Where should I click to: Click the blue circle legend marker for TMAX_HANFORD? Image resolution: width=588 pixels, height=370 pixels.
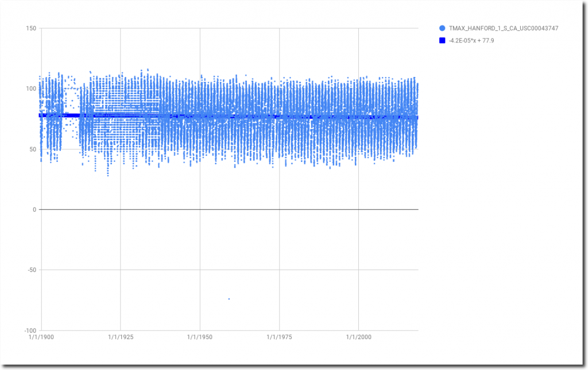442,28
